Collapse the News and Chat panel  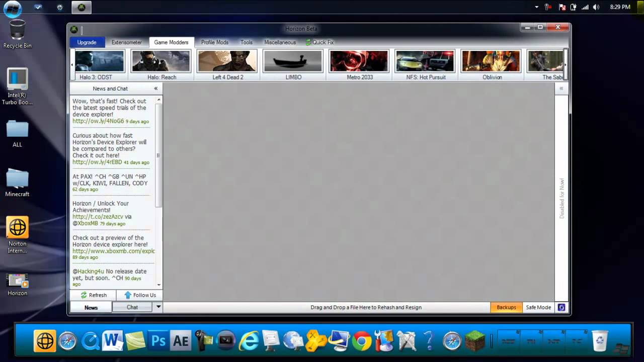(x=155, y=88)
